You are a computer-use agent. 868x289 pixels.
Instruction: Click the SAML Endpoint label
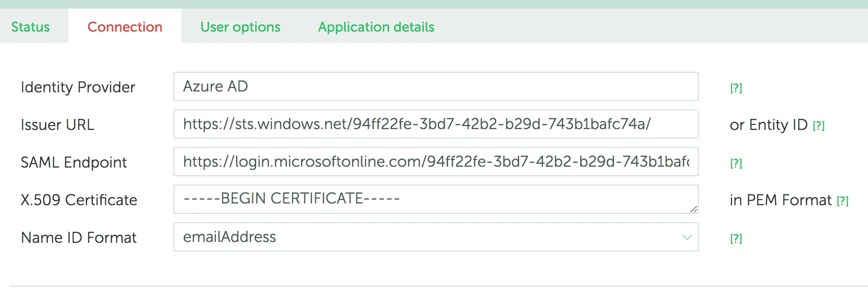pos(74,162)
